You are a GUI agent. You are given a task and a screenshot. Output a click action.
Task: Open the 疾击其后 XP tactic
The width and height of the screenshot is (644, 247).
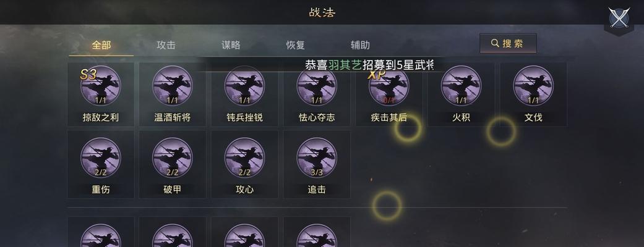[x=389, y=86]
